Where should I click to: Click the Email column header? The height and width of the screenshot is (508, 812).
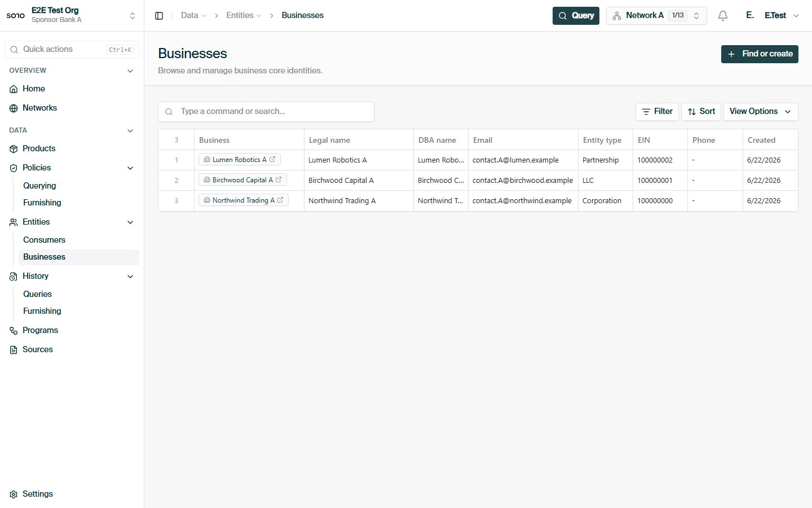tap(523, 140)
